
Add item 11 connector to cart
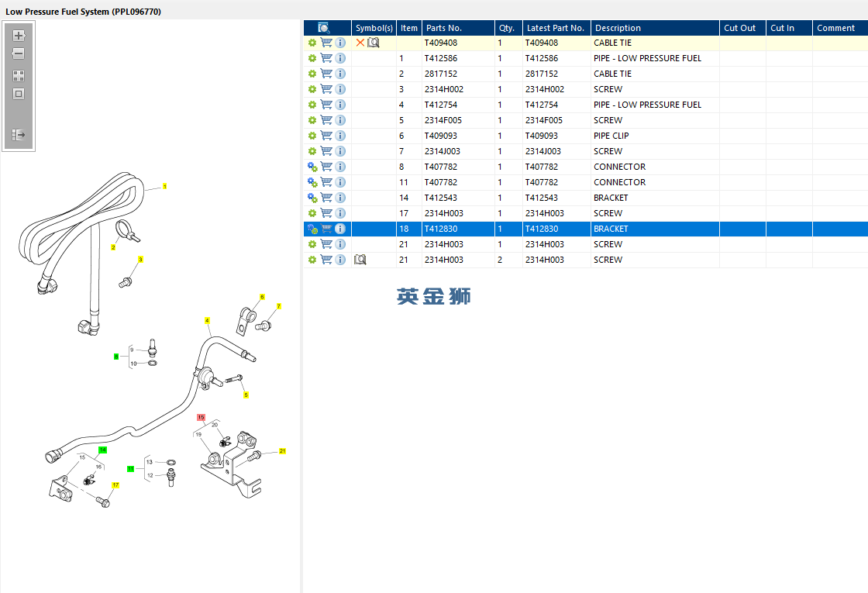pos(326,182)
